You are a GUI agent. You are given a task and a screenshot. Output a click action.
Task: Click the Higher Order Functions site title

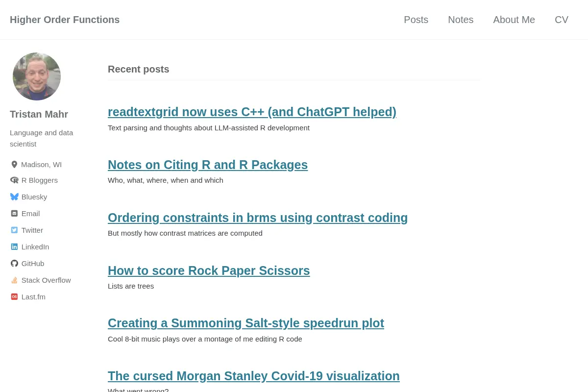[x=65, y=20]
